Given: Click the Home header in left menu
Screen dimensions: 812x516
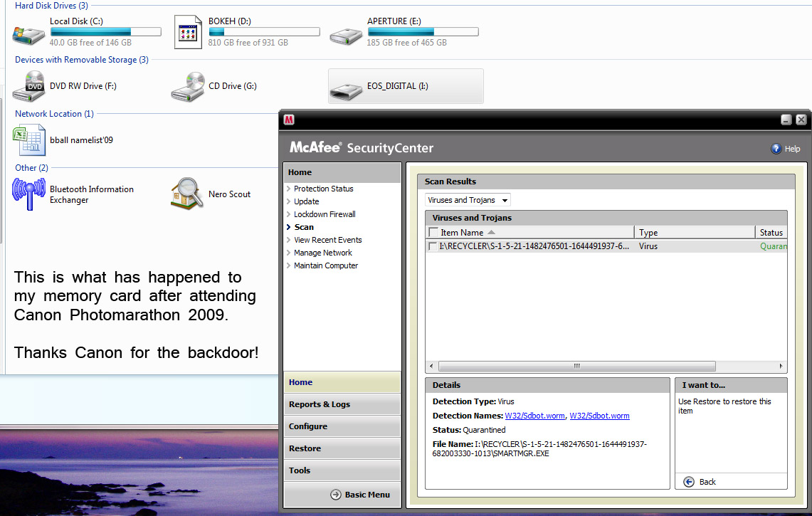Looking at the screenshot, I should click(x=342, y=172).
